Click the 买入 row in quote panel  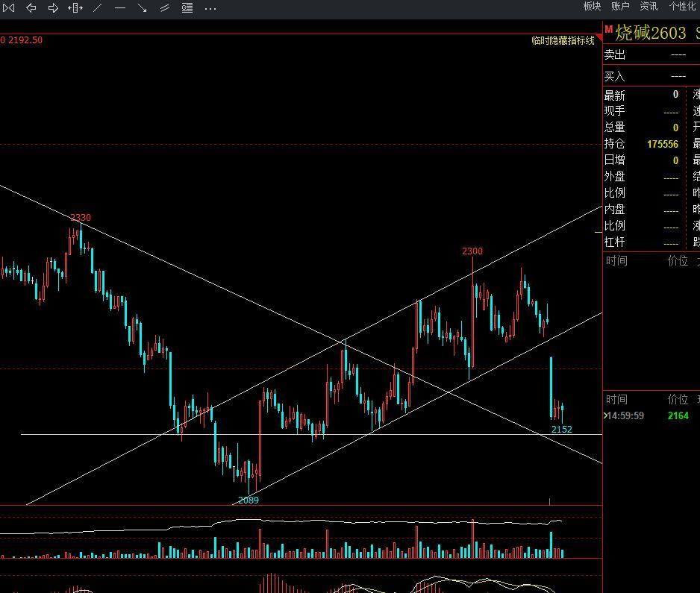[651, 76]
